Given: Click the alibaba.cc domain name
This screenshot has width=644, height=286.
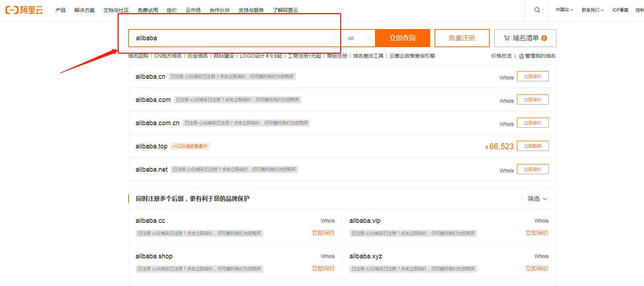Looking at the screenshot, I should click(150, 221).
